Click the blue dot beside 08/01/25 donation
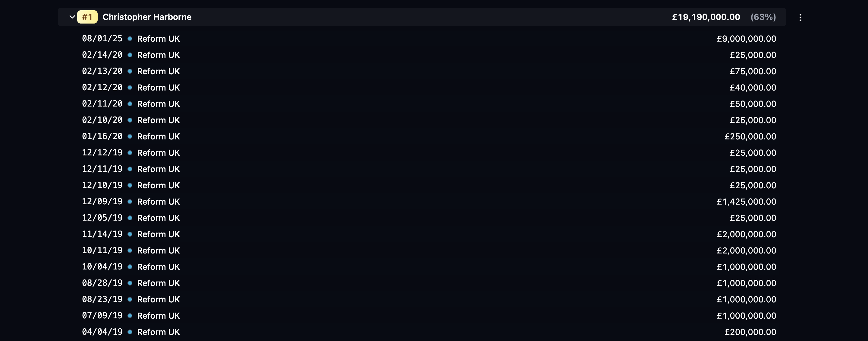The width and height of the screenshot is (868, 341). (130, 39)
